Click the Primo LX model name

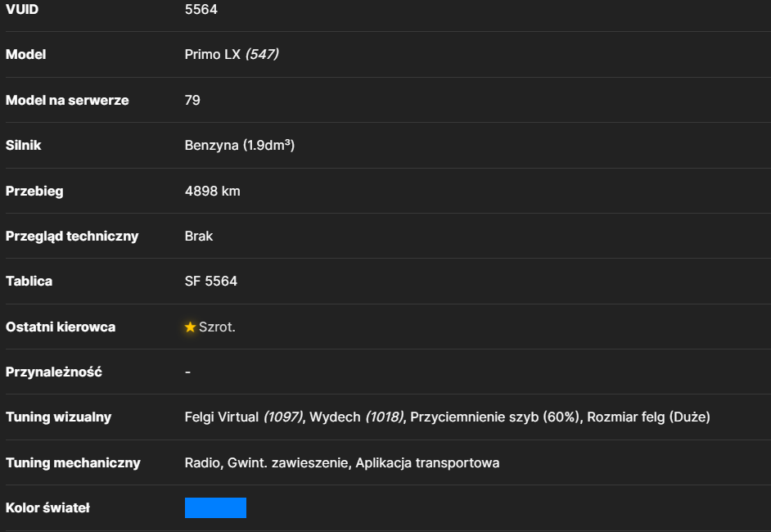click(x=213, y=54)
